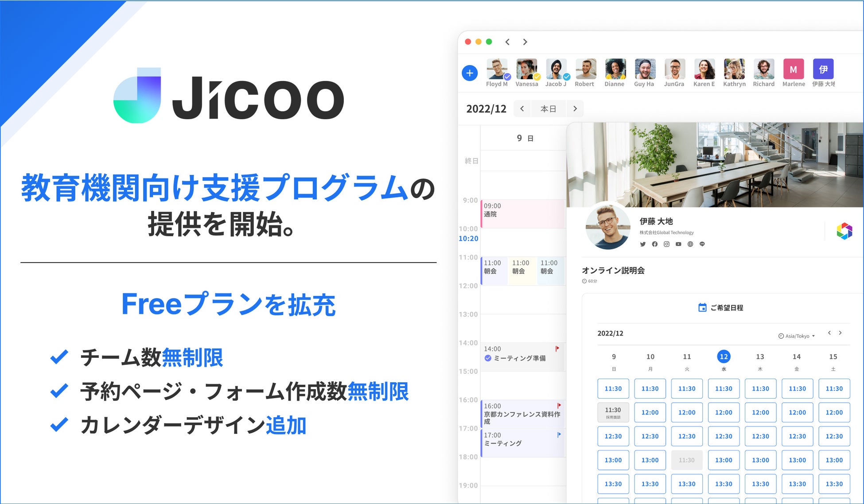The image size is (864, 504).
Task: Open the Twitter profile icon
Action: [643, 244]
